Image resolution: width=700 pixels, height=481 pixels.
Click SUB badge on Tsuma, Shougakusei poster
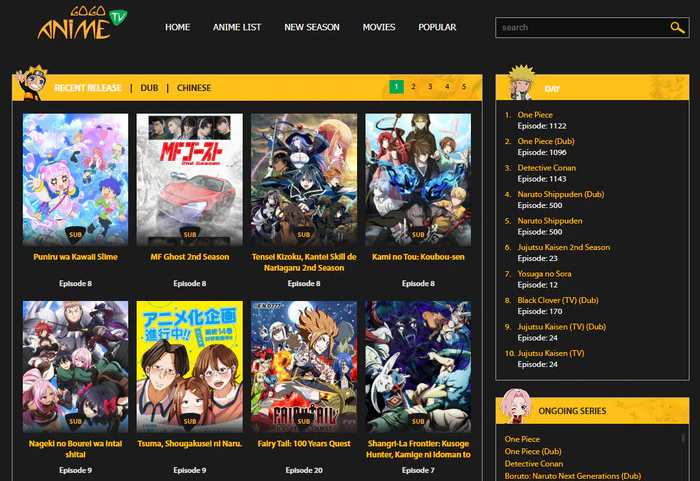(x=190, y=421)
